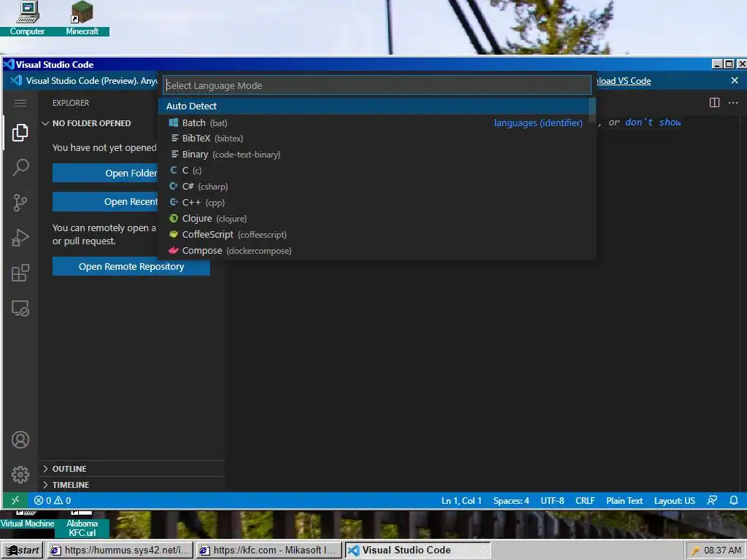Click the EXPLORER panel title

click(x=71, y=103)
